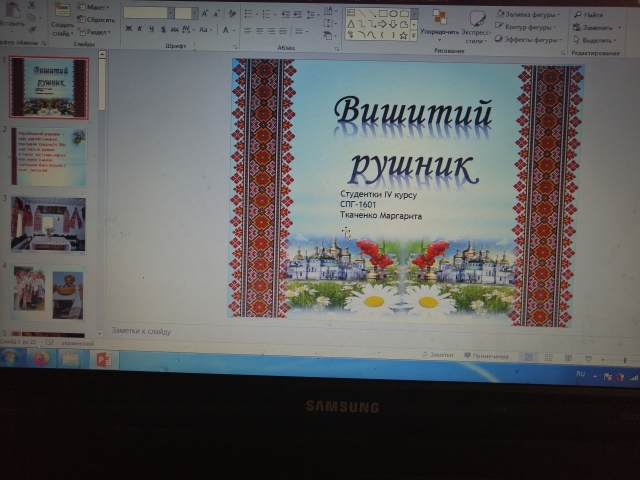Viewport: 640px width, 480px height.
Task: Open Заливка фигуры shape fill
Action: pos(528,14)
